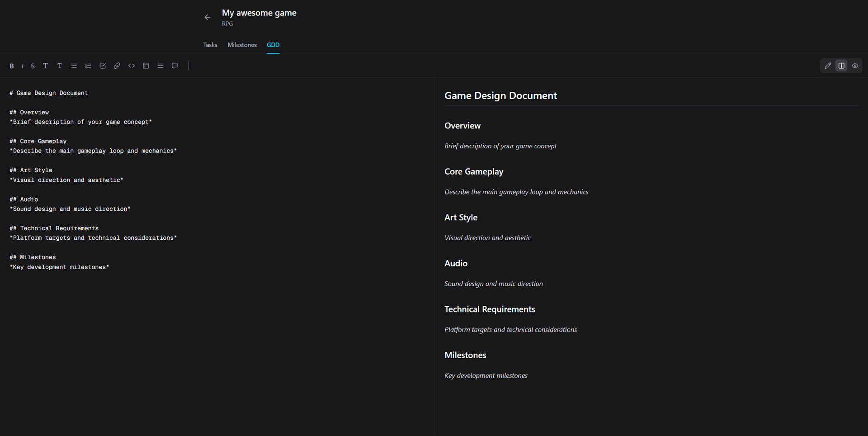Click the '## Audio' markdown line
This screenshot has width=868, height=436.
tap(24, 199)
